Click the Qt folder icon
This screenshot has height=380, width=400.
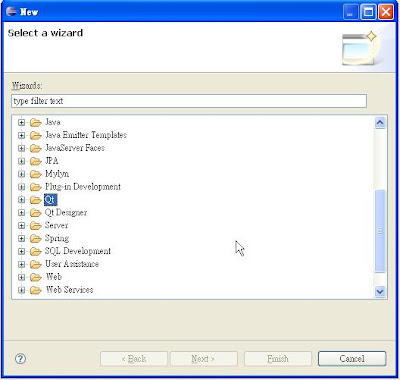(x=35, y=200)
